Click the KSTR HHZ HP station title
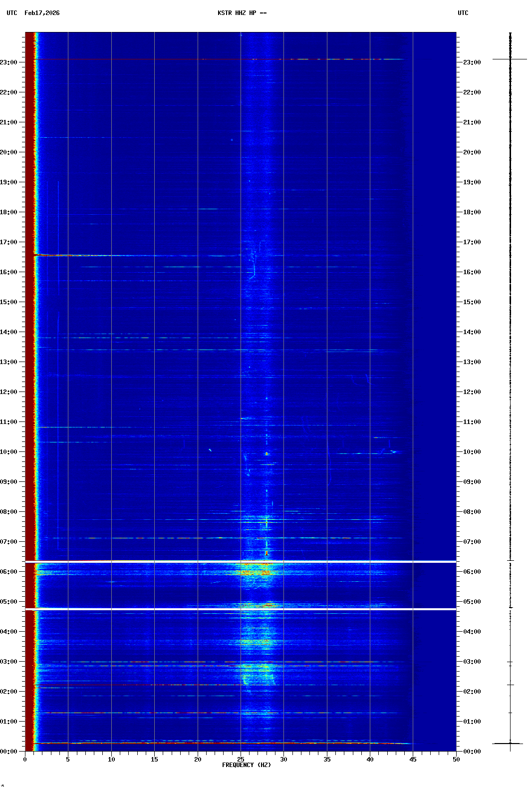532x791 pixels. click(242, 13)
